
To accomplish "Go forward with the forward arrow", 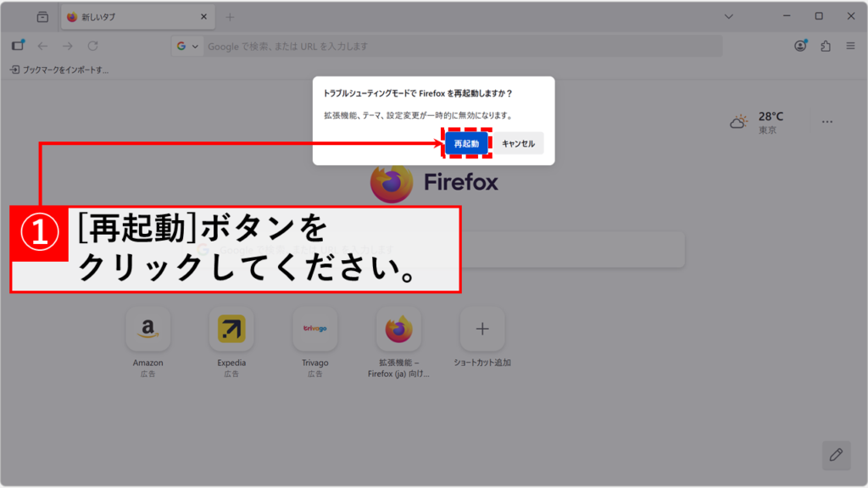I will click(68, 46).
